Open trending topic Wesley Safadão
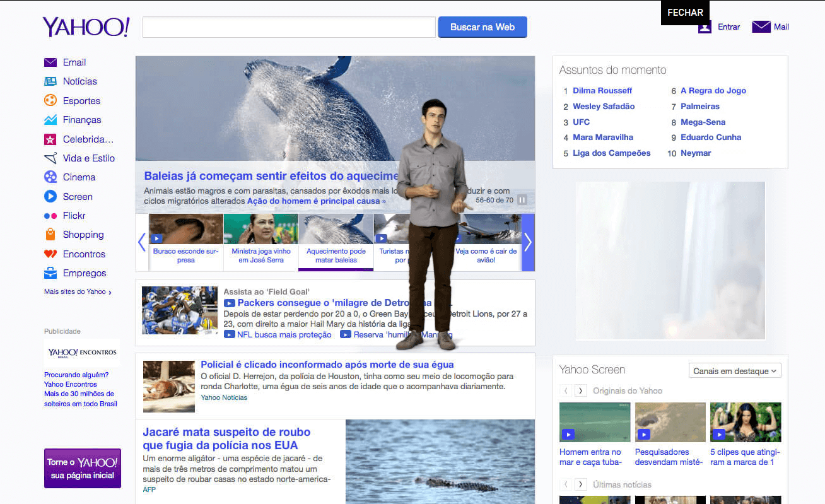825x504 pixels. point(604,107)
